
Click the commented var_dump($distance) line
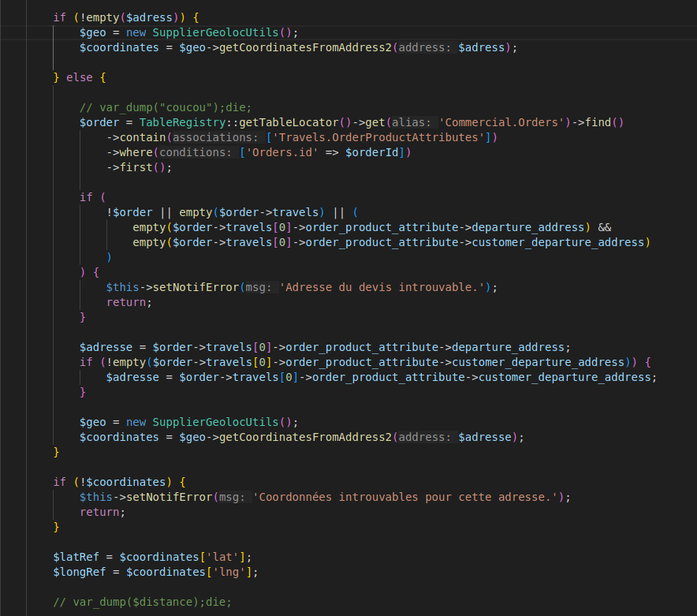coord(142,602)
